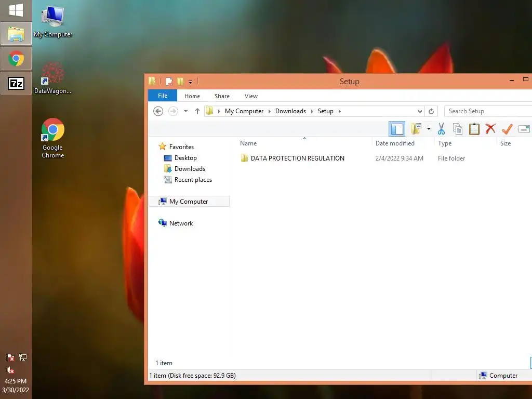Click the Cut scissors icon

pyautogui.click(x=442, y=129)
